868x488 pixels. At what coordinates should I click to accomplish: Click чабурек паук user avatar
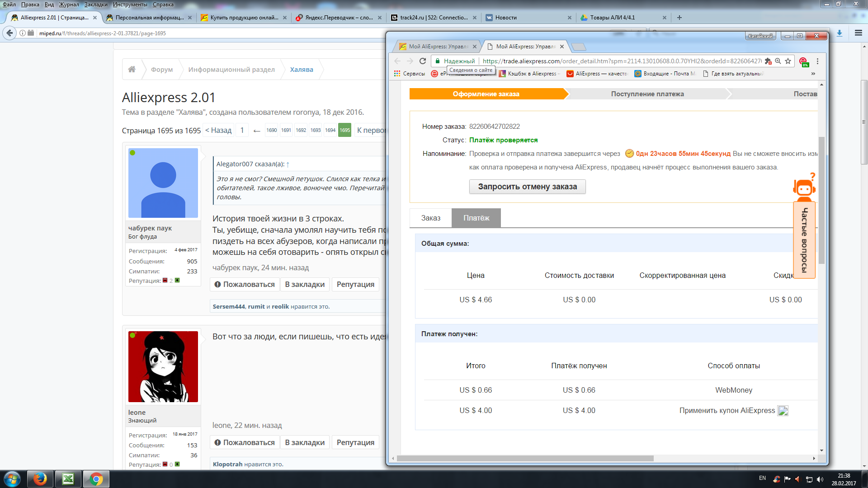[x=163, y=183]
